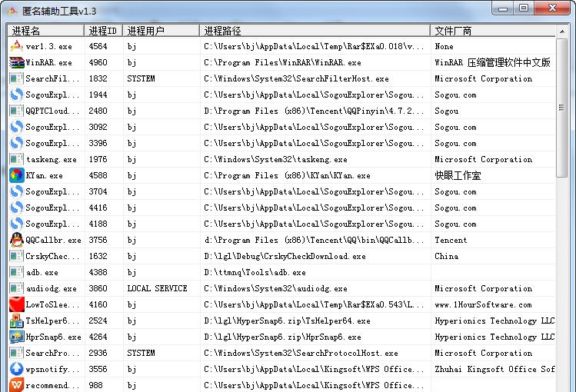Image resolution: width=576 pixels, height=392 pixels.
Task: Click process ID 4564 cell
Action: pos(98,46)
